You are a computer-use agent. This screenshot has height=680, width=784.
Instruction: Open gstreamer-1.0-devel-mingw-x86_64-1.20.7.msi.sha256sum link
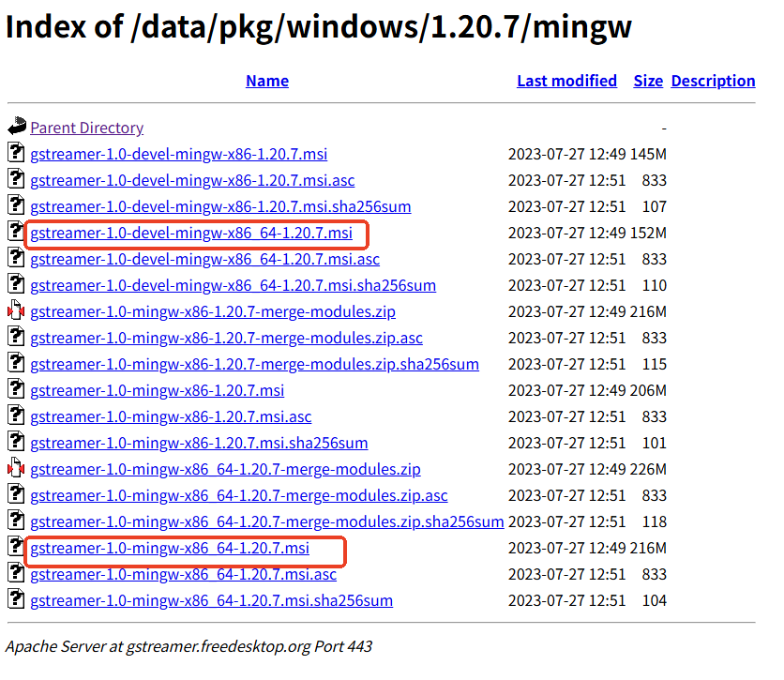[x=233, y=285]
